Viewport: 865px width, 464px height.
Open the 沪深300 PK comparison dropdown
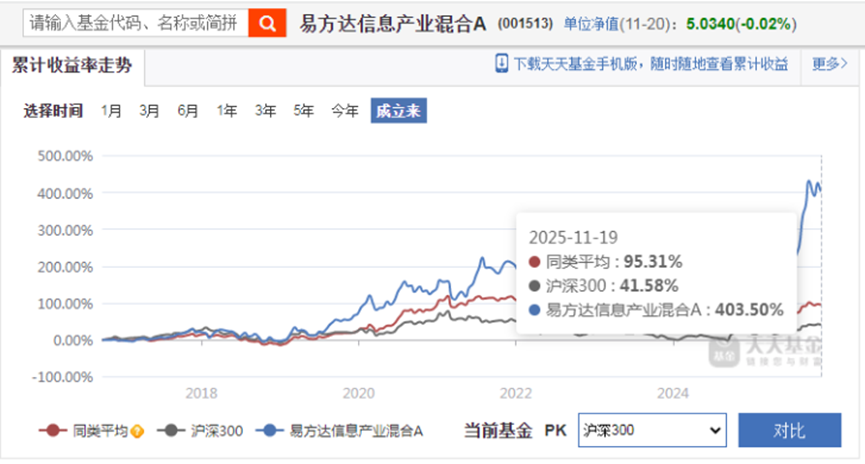652,430
